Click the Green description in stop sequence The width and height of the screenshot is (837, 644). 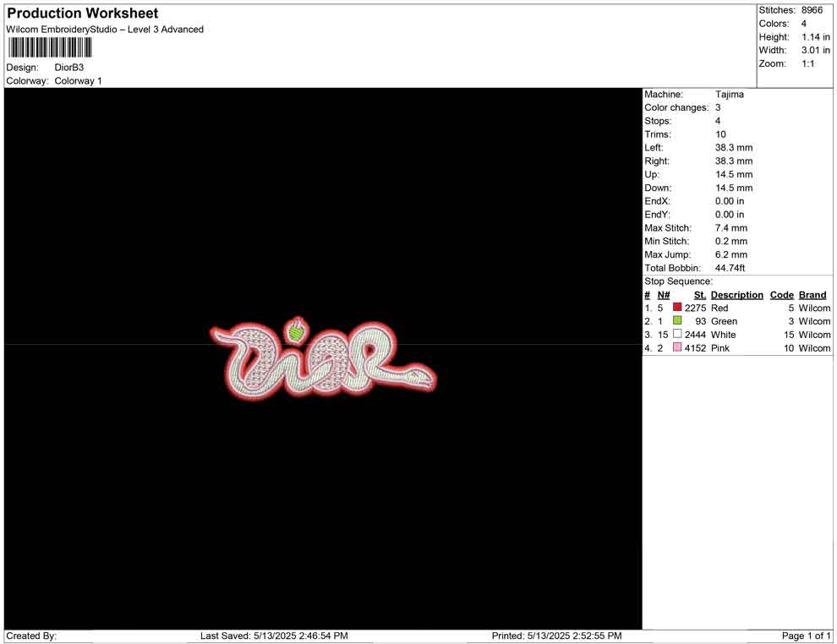tap(724, 321)
